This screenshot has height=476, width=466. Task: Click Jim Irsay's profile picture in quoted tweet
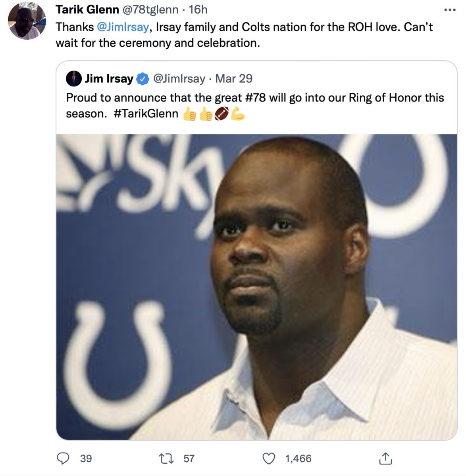[74, 79]
